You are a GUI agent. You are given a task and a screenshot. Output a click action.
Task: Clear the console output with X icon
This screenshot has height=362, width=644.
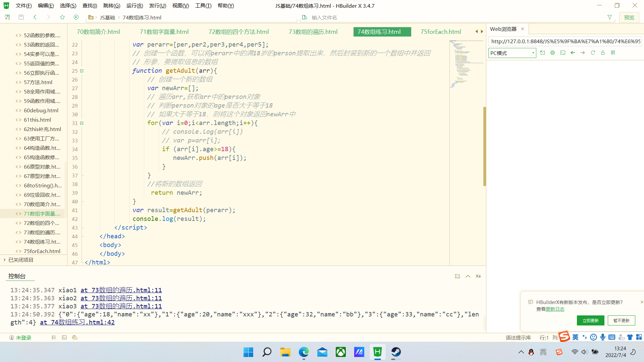(x=478, y=276)
